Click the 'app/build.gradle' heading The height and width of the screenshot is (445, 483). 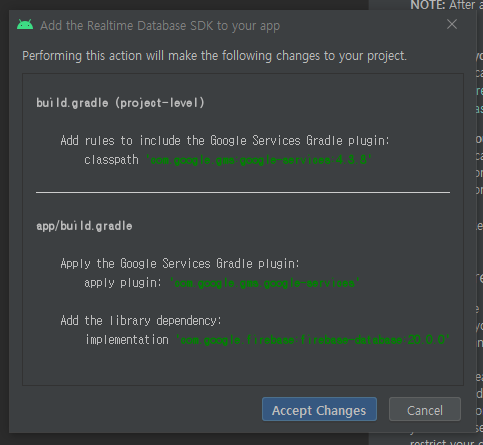click(84, 226)
